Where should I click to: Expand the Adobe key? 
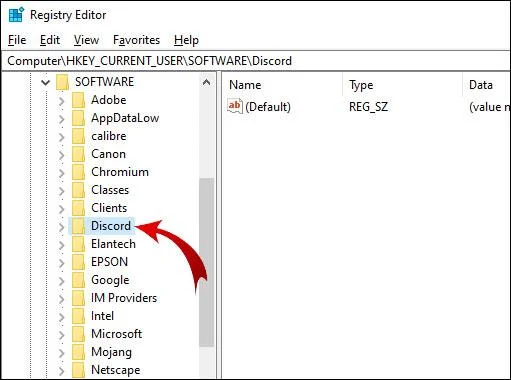[61, 101]
